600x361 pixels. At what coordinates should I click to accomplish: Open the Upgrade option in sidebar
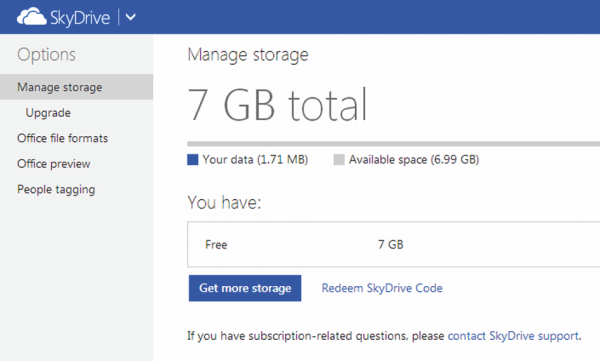pos(48,113)
